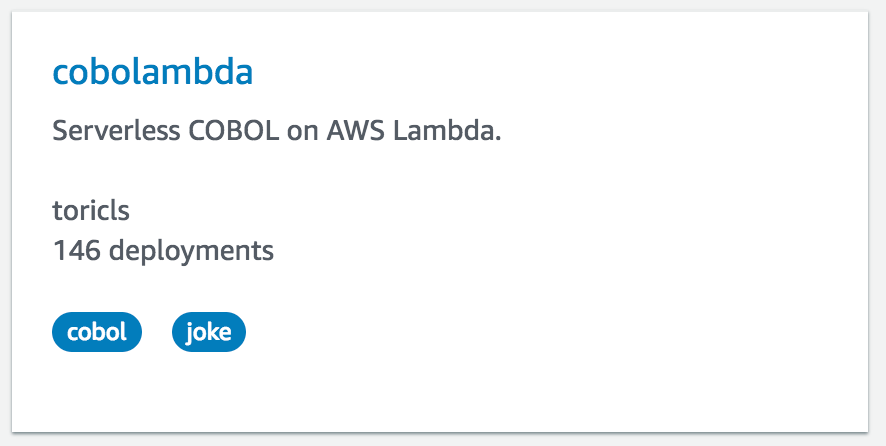The width and height of the screenshot is (886, 446).
Task: Click the word deployments below toricls
Action: pos(191,250)
